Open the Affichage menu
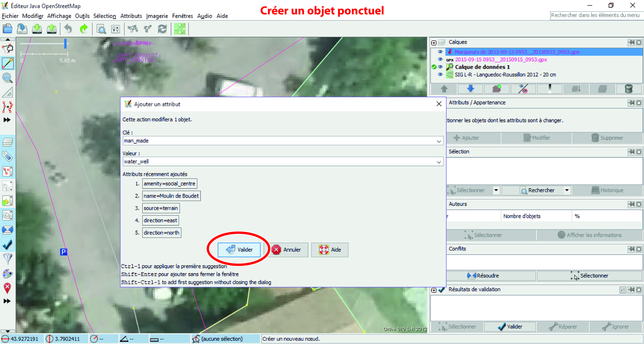Viewport: 644px width, 344px height. click(59, 16)
